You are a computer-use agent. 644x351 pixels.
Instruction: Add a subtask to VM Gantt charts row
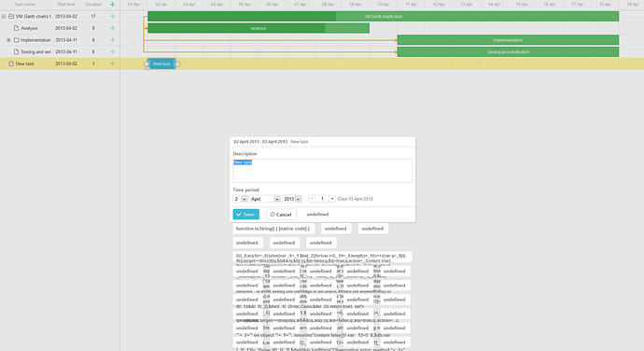tap(113, 17)
